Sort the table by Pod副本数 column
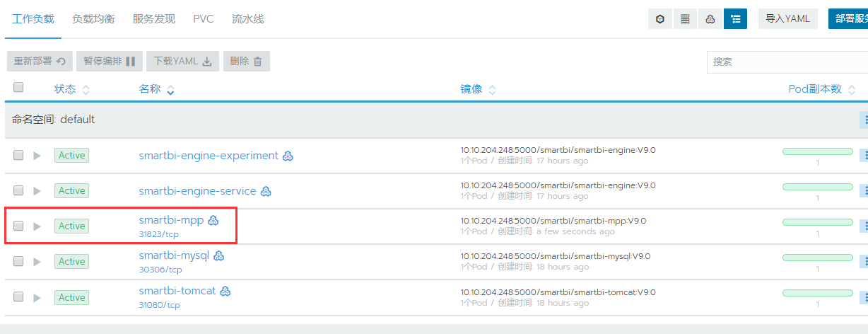 (822, 89)
